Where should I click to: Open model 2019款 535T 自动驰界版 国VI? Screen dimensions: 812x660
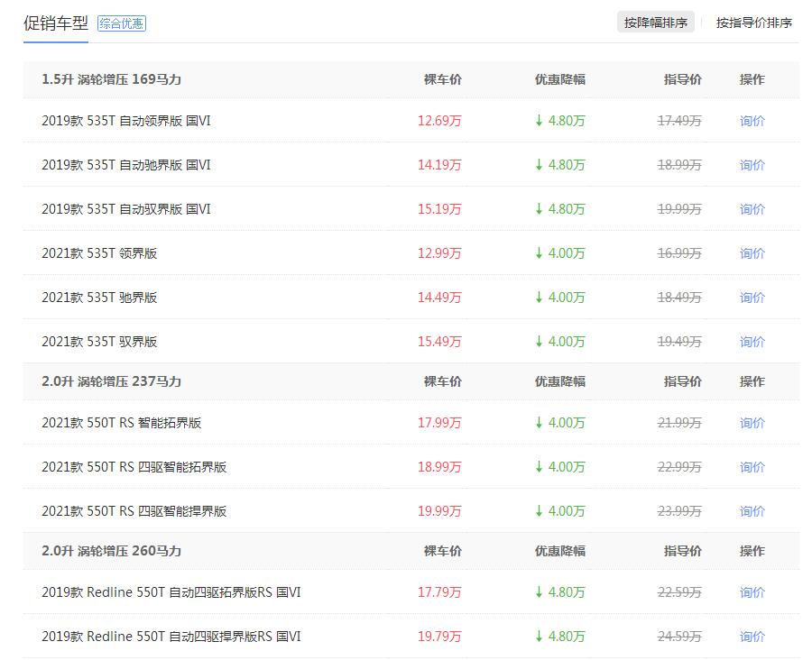click(126, 165)
